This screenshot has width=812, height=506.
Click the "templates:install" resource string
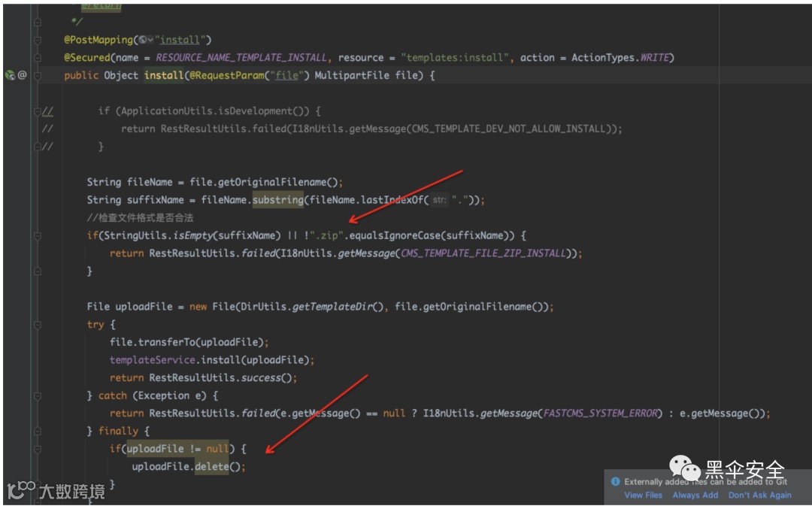pos(454,57)
